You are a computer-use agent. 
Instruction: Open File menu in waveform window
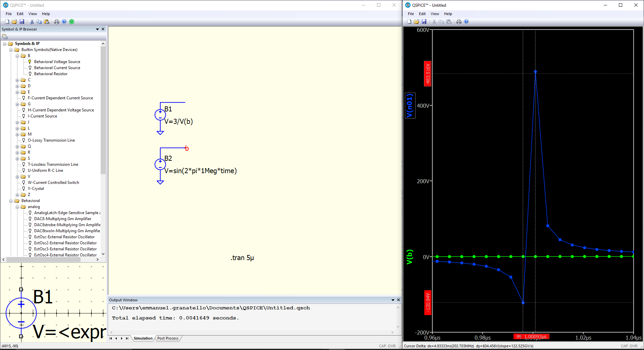point(411,14)
